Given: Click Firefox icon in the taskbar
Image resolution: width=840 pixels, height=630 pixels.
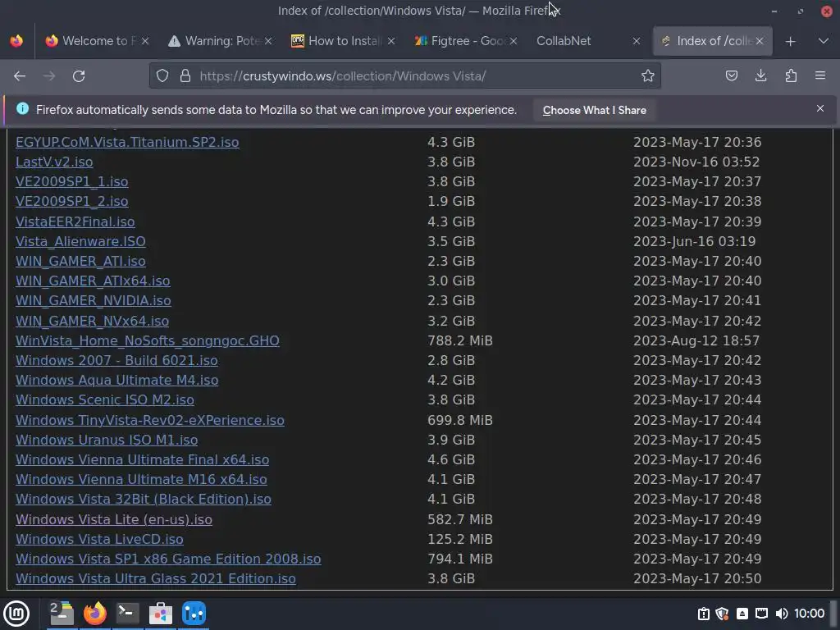Looking at the screenshot, I should click(x=95, y=614).
